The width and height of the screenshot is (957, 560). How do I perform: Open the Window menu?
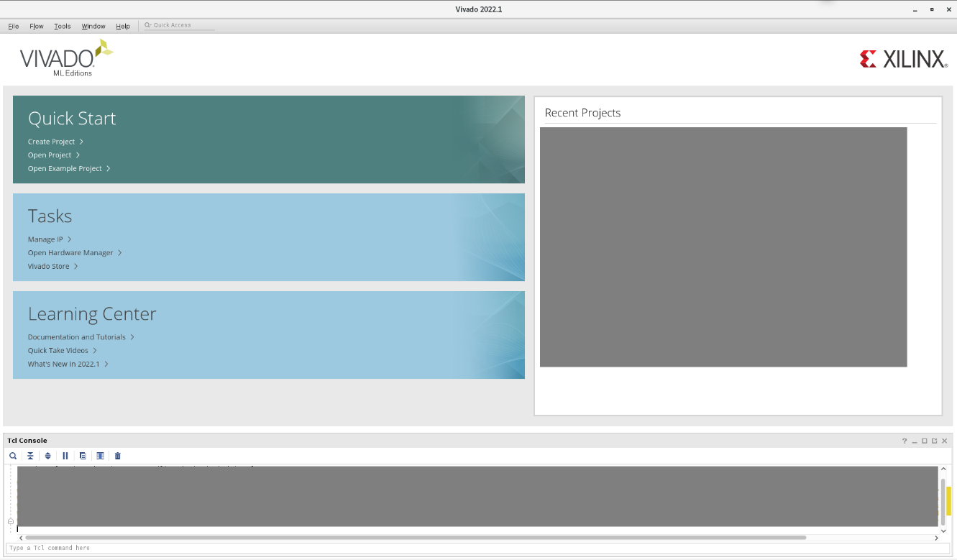(x=93, y=26)
